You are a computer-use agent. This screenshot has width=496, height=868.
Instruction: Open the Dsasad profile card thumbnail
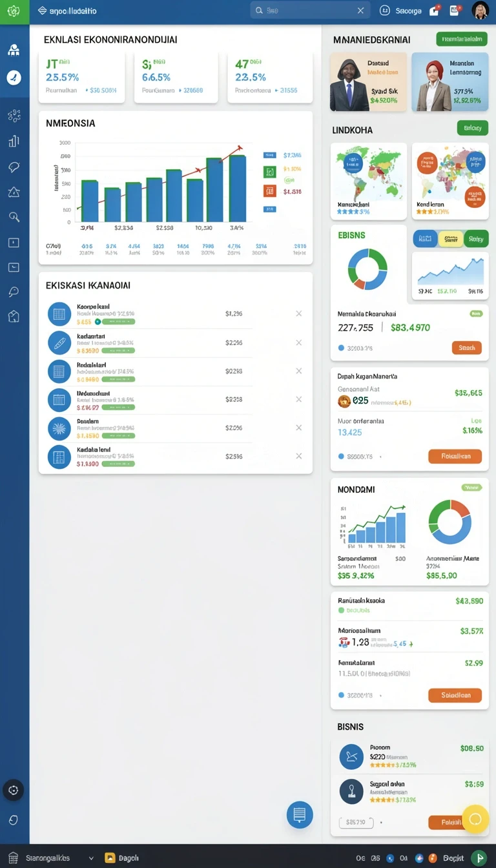pos(368,81)
